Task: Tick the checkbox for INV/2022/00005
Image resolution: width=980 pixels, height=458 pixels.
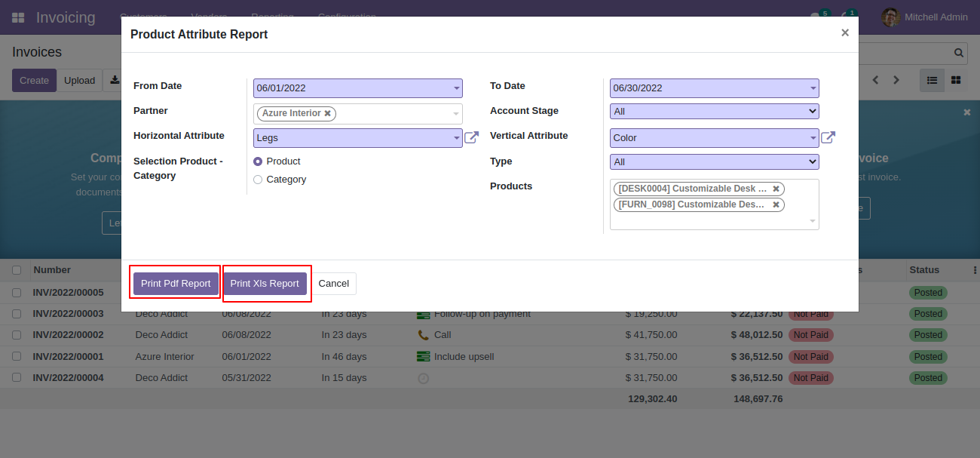Action: click(17, 292)
